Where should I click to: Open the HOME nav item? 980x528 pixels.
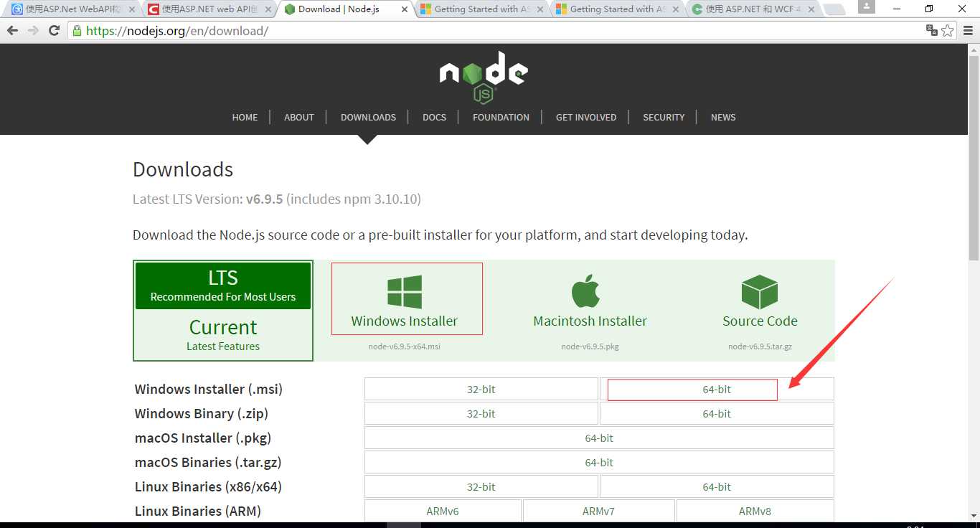(245, 117)
